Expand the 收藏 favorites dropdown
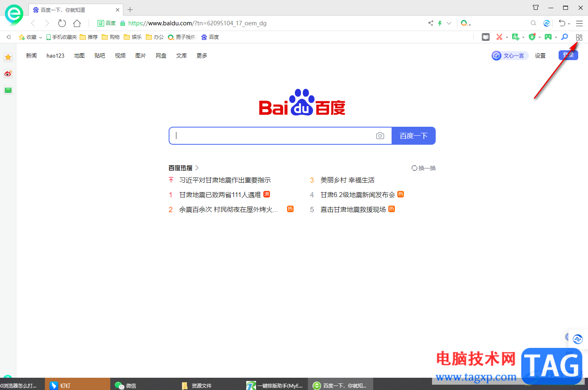The width and height of the screenshot is (588, 390). [40, 37]
